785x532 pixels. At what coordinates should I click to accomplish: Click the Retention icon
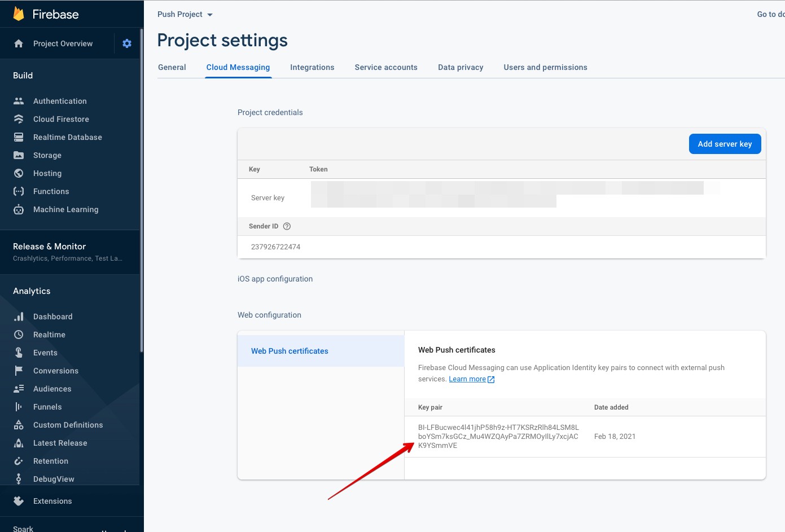point(19,461)
